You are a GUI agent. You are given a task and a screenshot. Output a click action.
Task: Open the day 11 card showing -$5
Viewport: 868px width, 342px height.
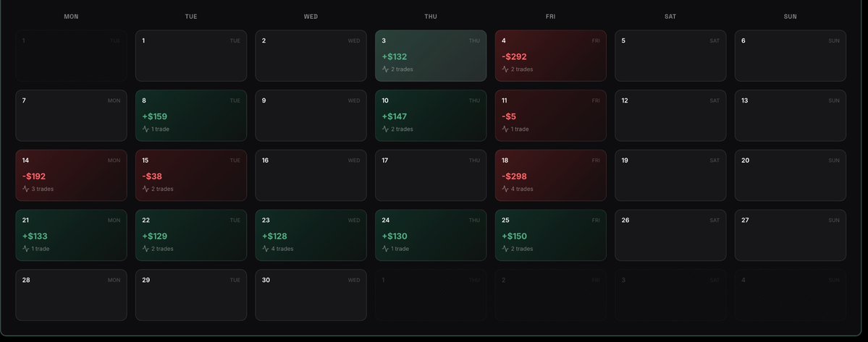(x=551, y=116)
